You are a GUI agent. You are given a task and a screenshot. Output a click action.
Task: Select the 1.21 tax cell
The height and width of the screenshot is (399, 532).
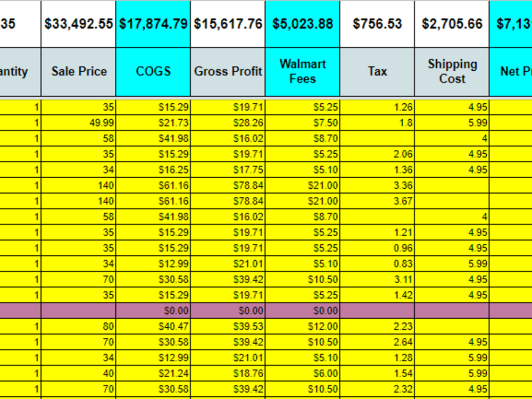(x=377, y=232)
